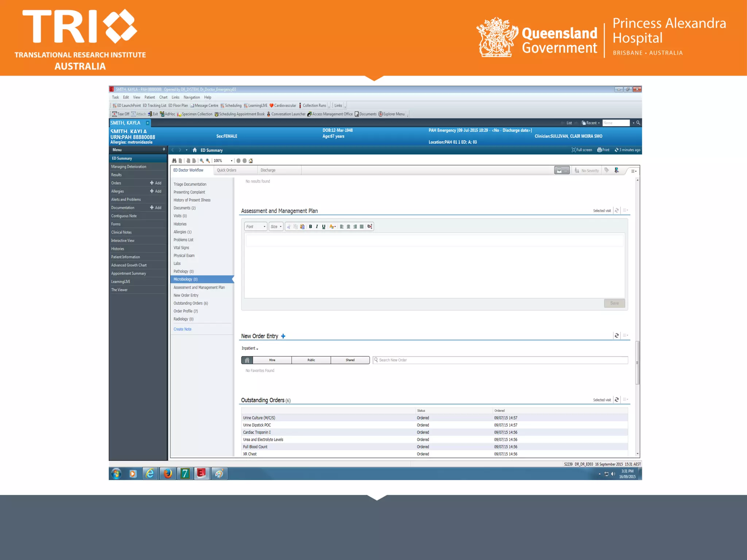Viewport: 747px width, 560px height.
Task: Click the home favorites folder icon
Action: click(x=247, y=360)
